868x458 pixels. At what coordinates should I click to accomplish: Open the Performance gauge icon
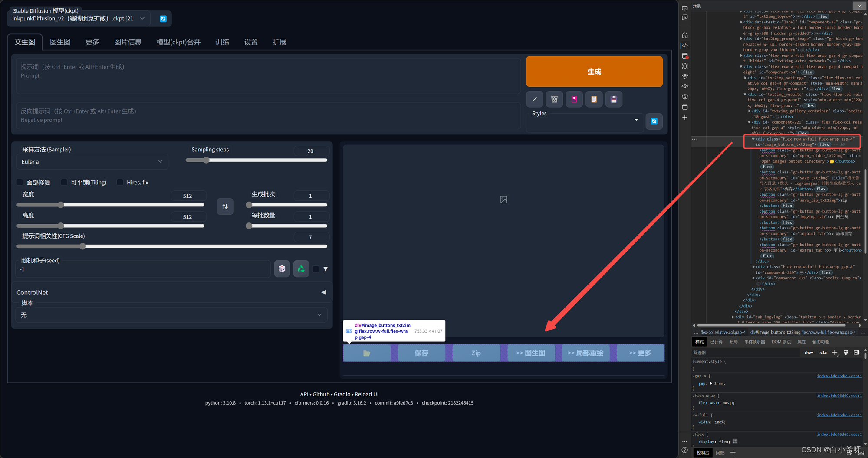point(685,86)
